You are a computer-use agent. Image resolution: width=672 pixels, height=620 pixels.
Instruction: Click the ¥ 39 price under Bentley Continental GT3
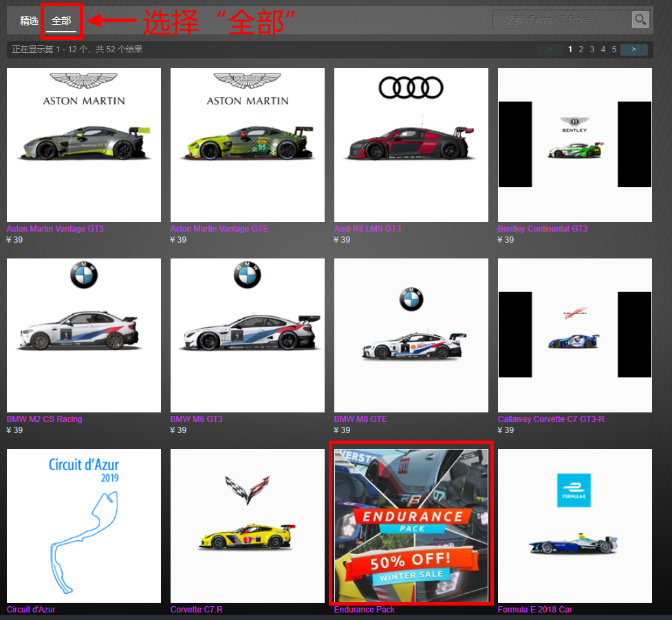click(x=506, y=240)
